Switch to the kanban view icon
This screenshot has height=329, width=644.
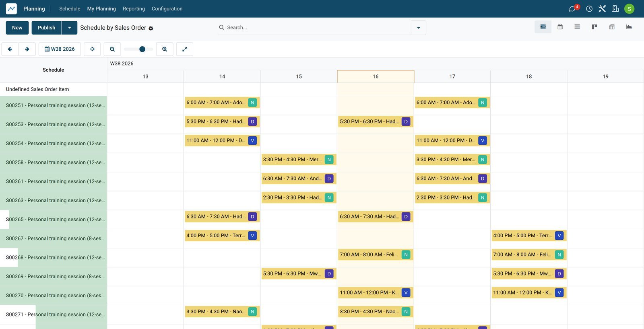[x=594, y=27]
